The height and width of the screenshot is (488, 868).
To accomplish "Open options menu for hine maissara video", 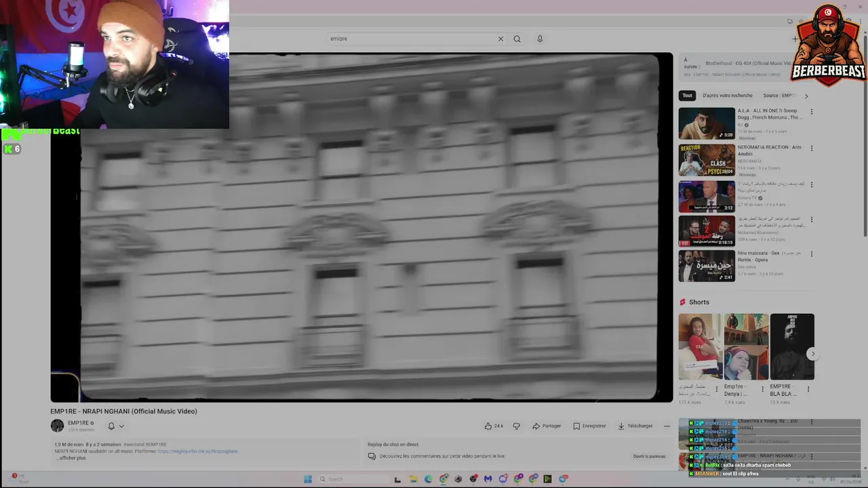I will [811, 254].
